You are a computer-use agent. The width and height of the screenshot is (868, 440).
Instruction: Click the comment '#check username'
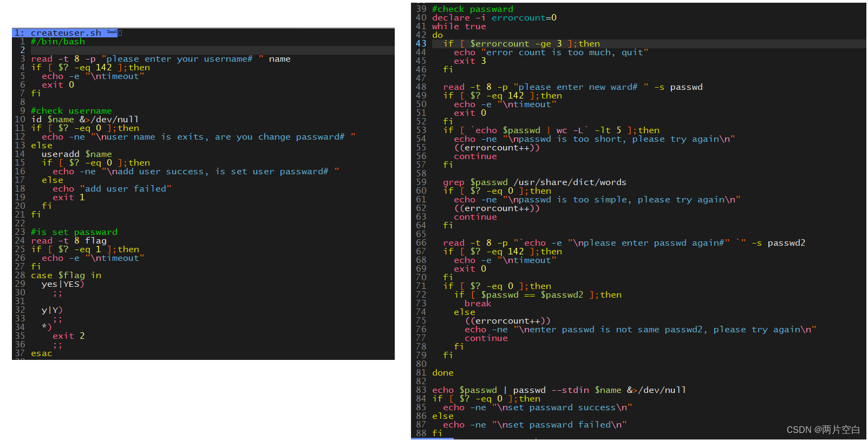pyautogui.click(x=71, y=111)
